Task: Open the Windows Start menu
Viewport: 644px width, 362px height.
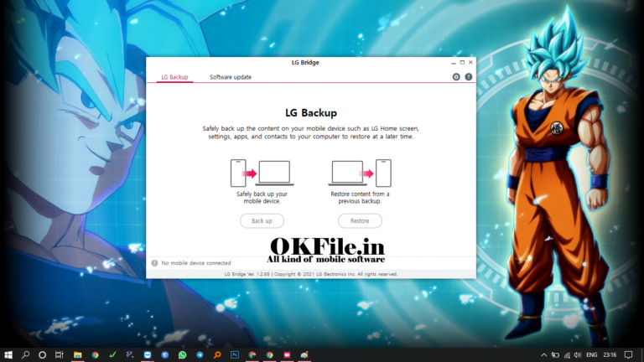Action: coord(8,355)
